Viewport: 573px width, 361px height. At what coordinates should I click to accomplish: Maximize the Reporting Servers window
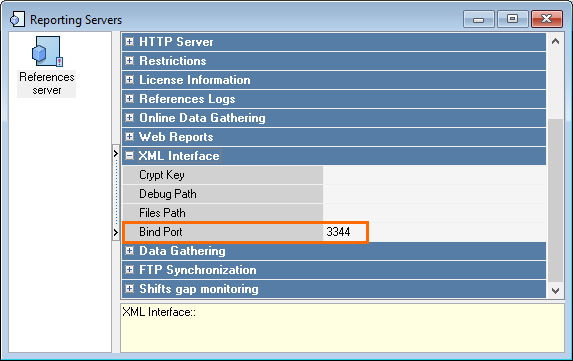click(x=512, y=19)
